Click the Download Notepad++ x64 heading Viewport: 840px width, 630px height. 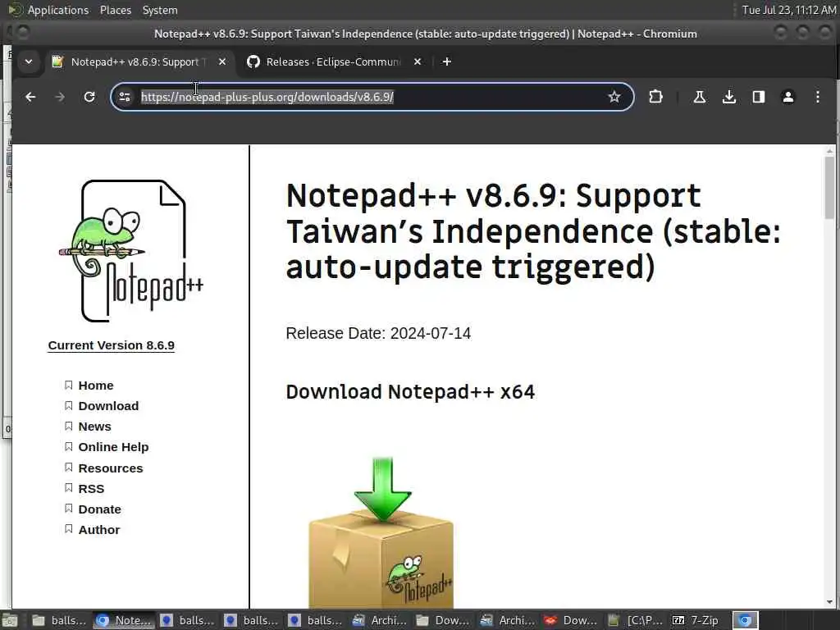410,391
